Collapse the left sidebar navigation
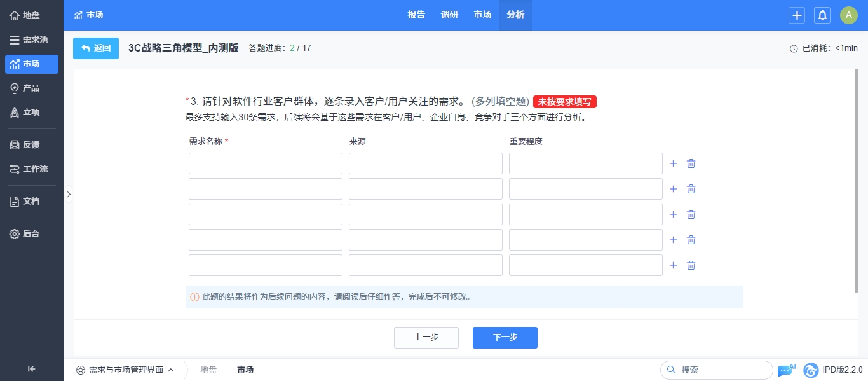This screenshot has height=381, width=868. click(x=31, y=369)
